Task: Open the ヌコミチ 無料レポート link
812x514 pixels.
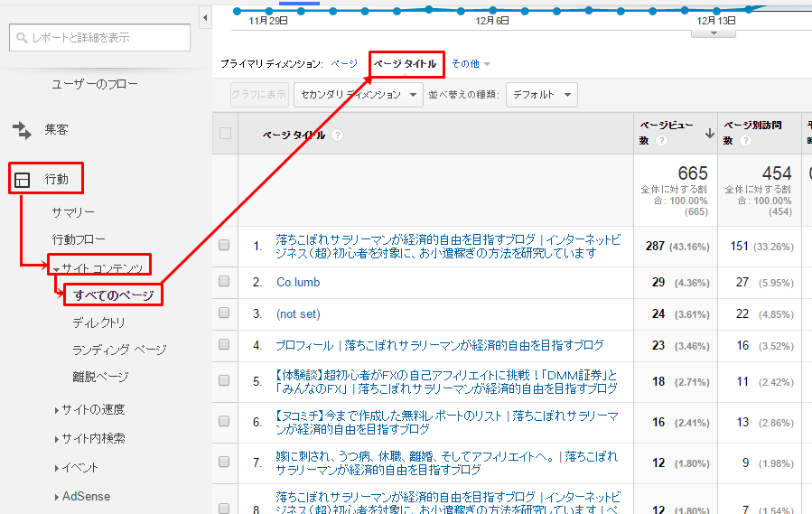Action: (x=447, y=422)
